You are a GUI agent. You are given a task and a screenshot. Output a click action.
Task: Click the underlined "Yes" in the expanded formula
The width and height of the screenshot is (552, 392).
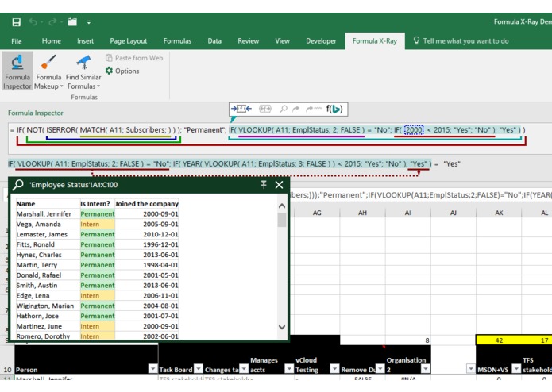pyautogui.click(x=419, y=163)
